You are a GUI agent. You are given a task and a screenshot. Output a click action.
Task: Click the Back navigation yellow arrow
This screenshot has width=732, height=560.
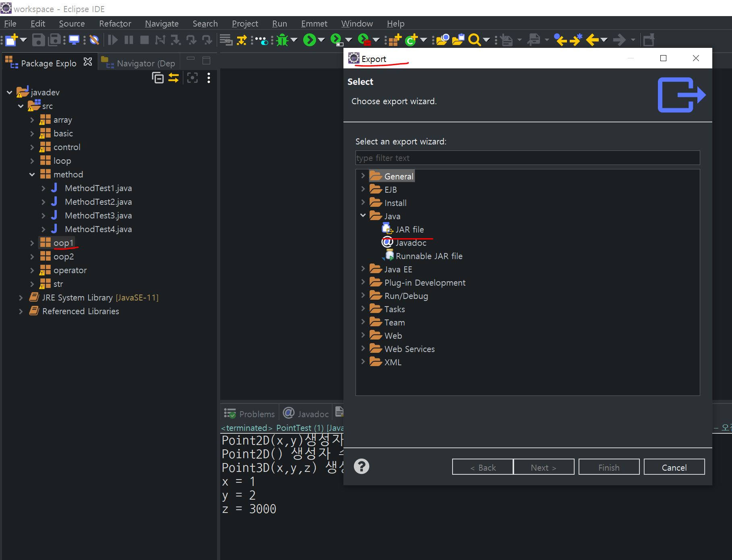tap(592, 40)
